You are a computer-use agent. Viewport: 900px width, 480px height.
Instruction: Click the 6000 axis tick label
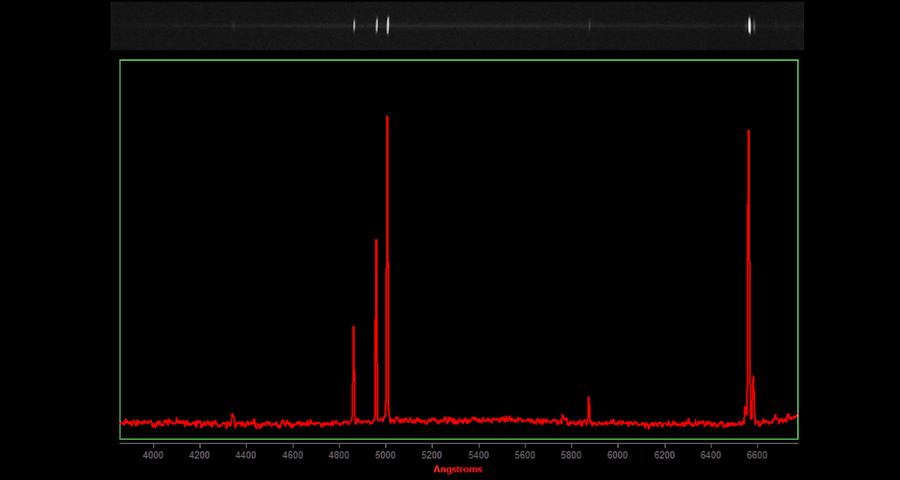pos(618,455)
